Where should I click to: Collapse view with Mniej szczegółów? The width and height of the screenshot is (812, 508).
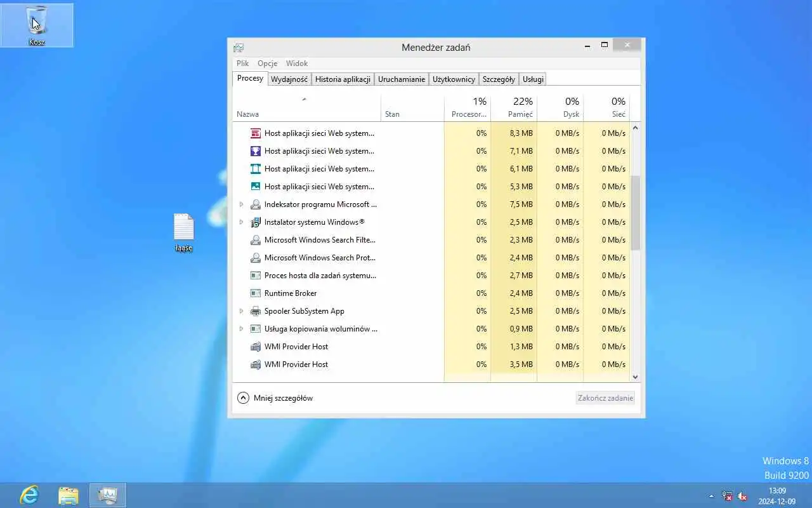point(275,398)
